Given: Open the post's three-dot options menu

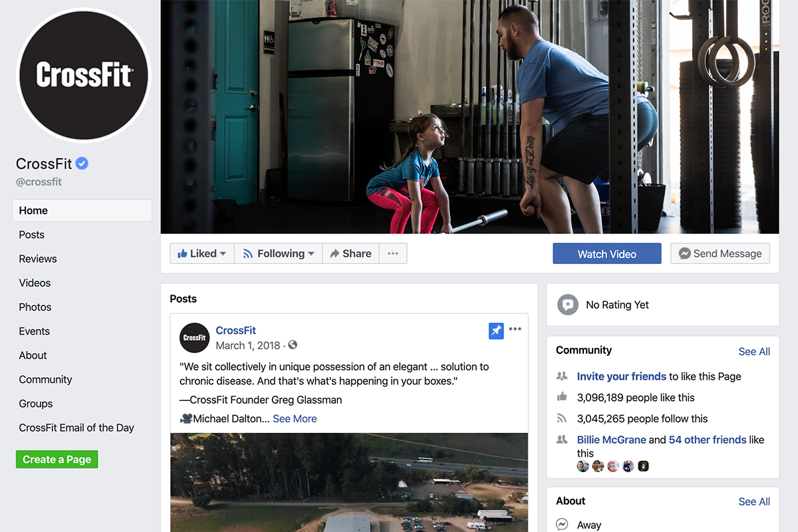Looking at the screenshot, I should pos(515,329).
